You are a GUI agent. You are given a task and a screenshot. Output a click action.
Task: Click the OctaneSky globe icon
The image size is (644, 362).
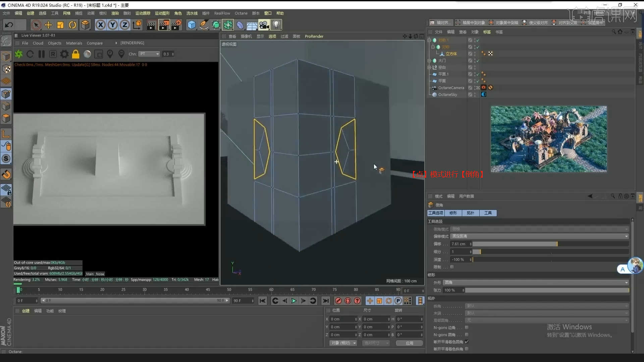pos(483,94)
